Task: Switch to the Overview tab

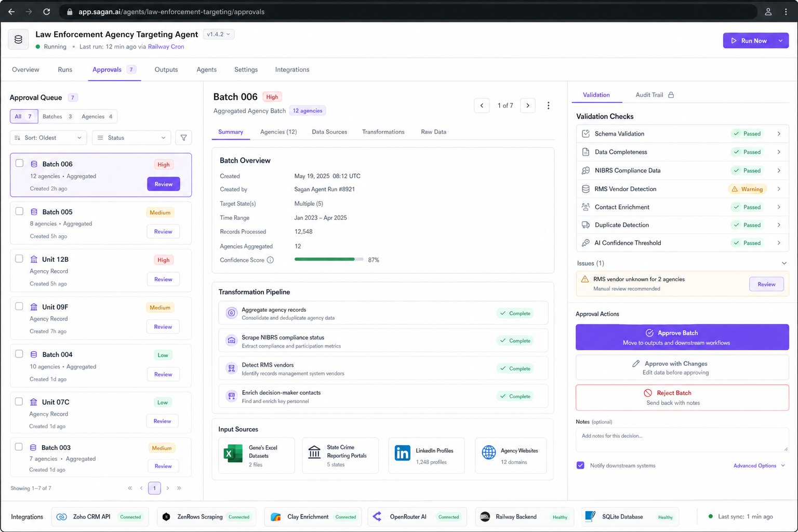Action: coord(25,70)
